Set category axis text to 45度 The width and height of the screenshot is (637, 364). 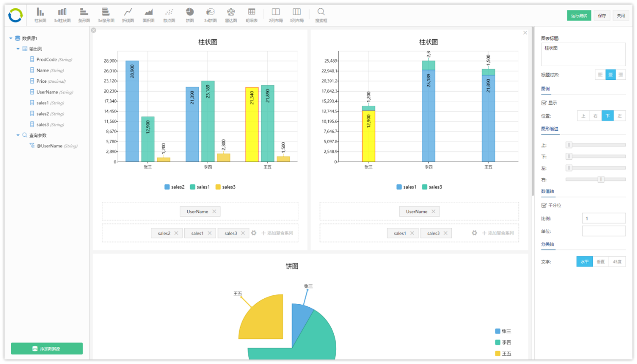click(617, 262)
